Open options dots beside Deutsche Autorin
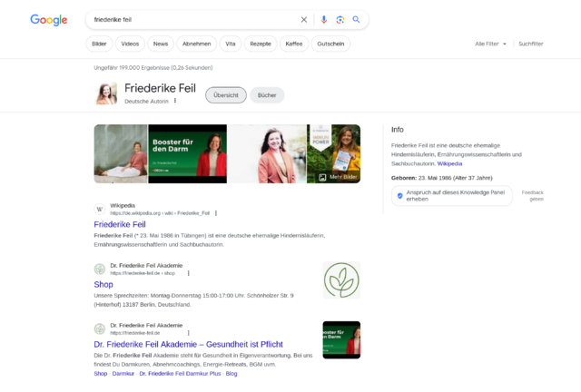The height and width of the screenshot is (392, 581). click(175, 101)
